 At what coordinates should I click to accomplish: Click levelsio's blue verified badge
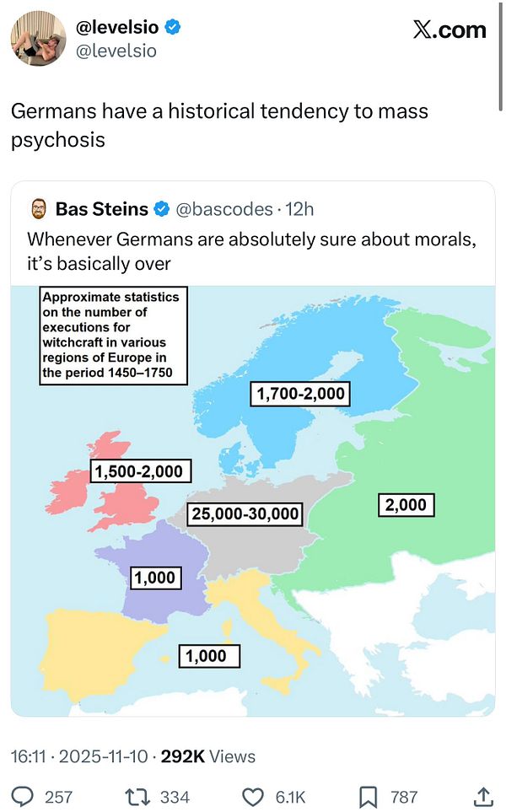click(172, 28)
